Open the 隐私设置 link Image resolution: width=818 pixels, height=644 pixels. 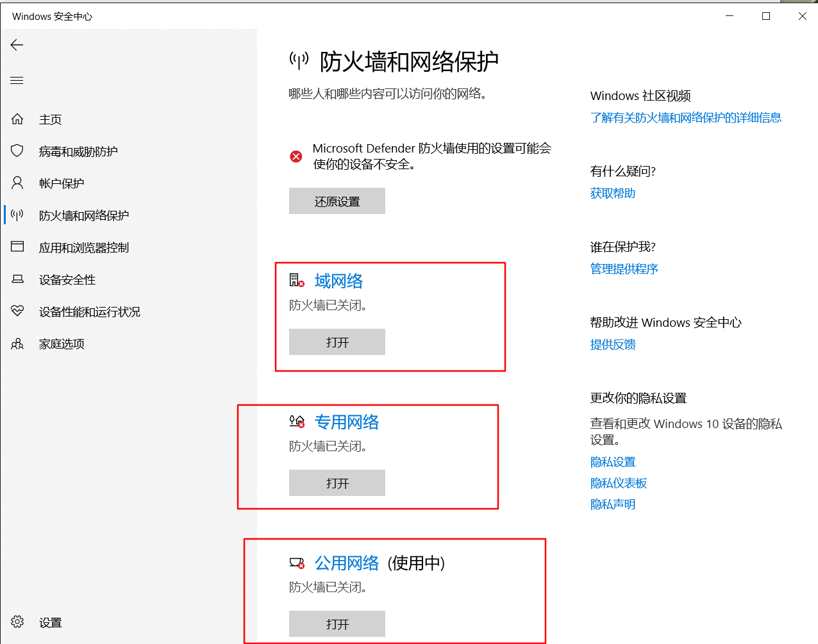click(613, 461)
